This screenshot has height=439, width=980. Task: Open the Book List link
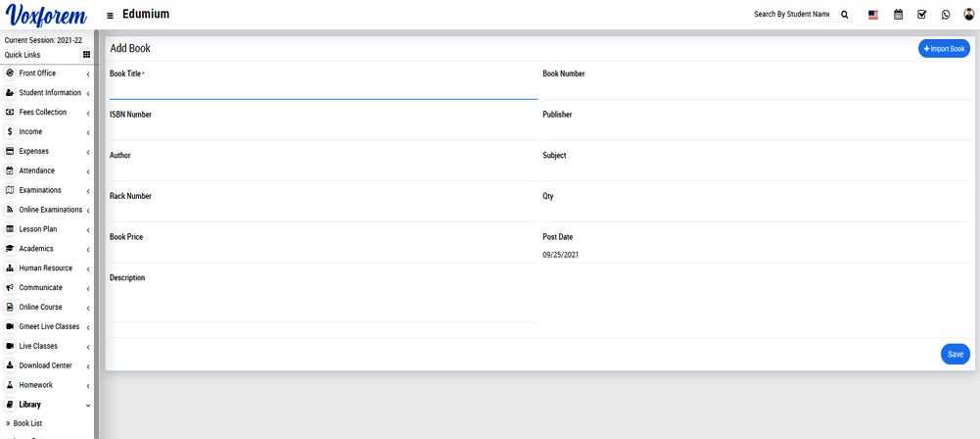coord(27,423)
